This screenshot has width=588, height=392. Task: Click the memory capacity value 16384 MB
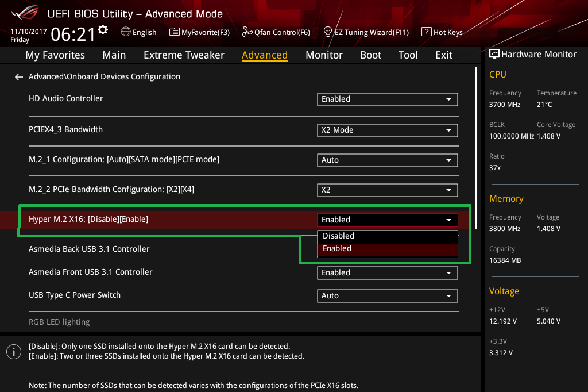[505, 260]
